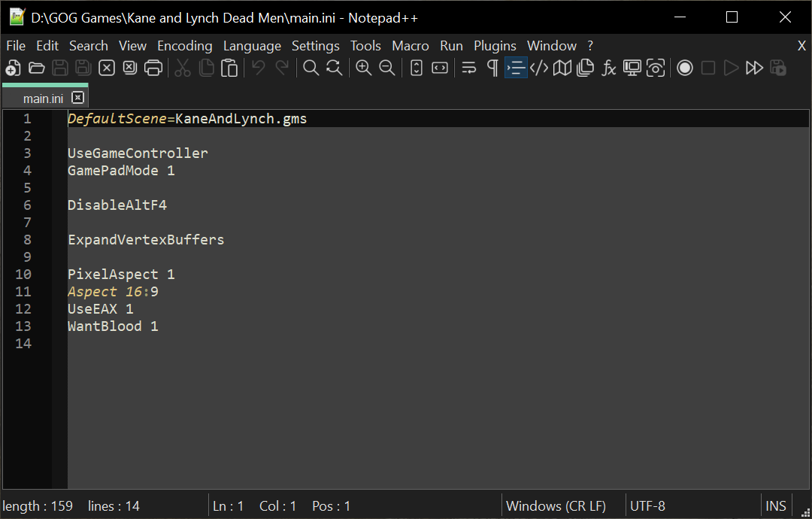Start macro recording with the record button

point(685,68)
